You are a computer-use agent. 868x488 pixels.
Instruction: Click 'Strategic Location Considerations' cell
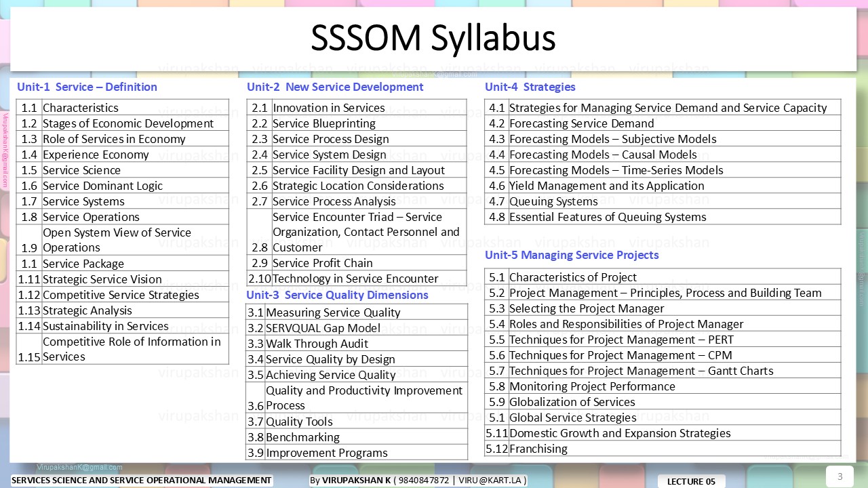click(369, 185)
